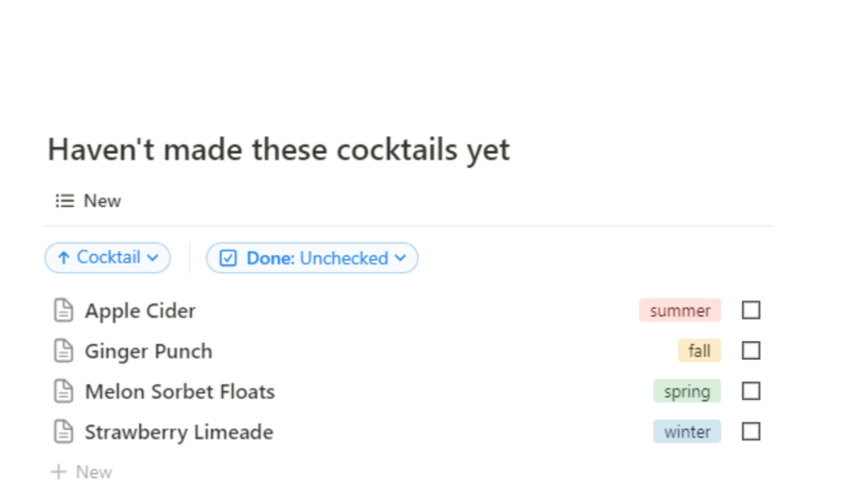Screen dimensions: 868x488
Task: Click the Strawberry Limeade page icon
Action: 63,433
